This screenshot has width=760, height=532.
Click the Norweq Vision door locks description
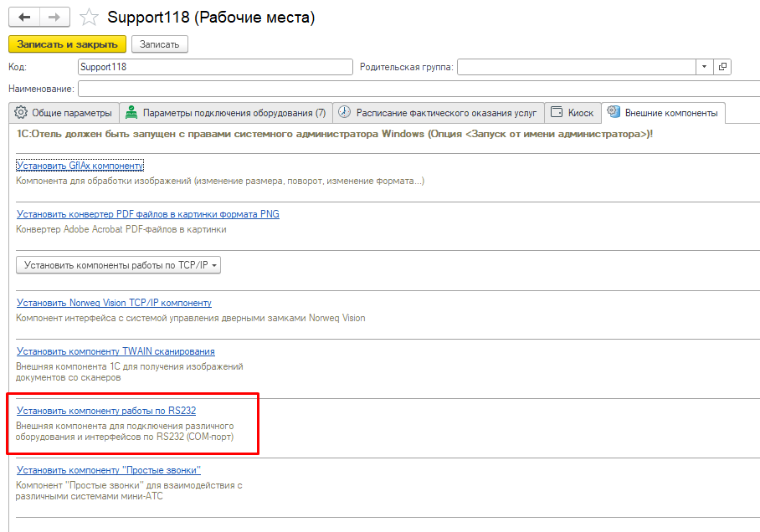pos(191,319)
